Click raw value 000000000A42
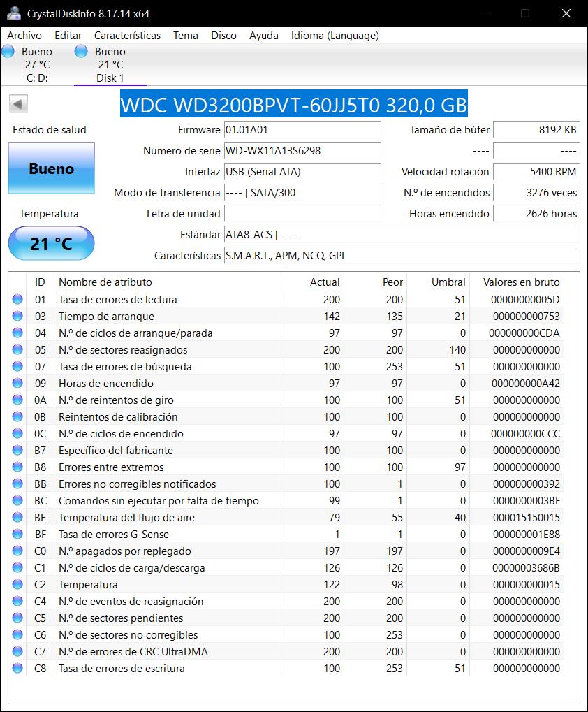The width and height of the screenshot is (588, 712). pyautogui.click(x=526, y=384)
